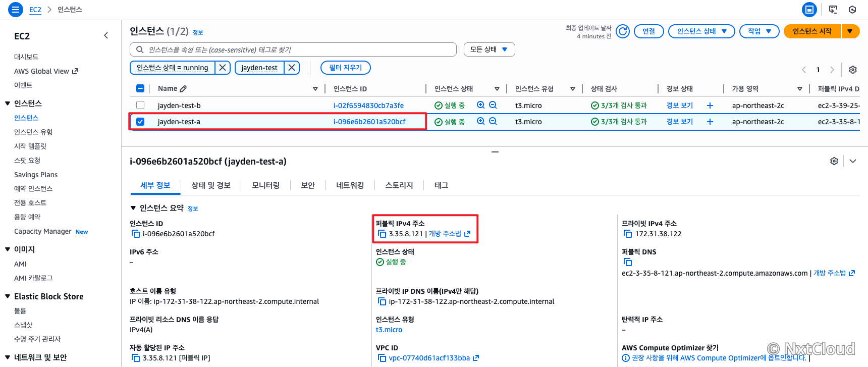Open AWS Global View in sidebar
This screenshot has width=868, height=367.
tap(46, 71)
